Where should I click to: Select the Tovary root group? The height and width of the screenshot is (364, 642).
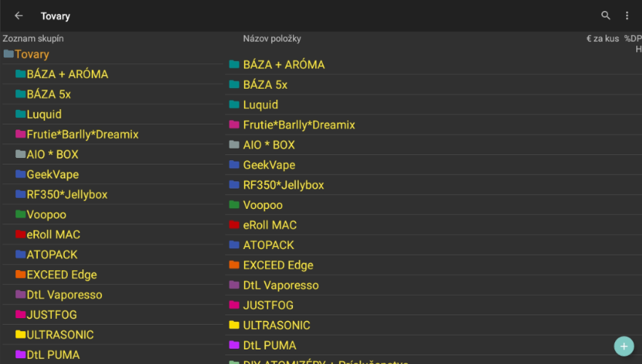pyautogui.click(x=31, y=55)
